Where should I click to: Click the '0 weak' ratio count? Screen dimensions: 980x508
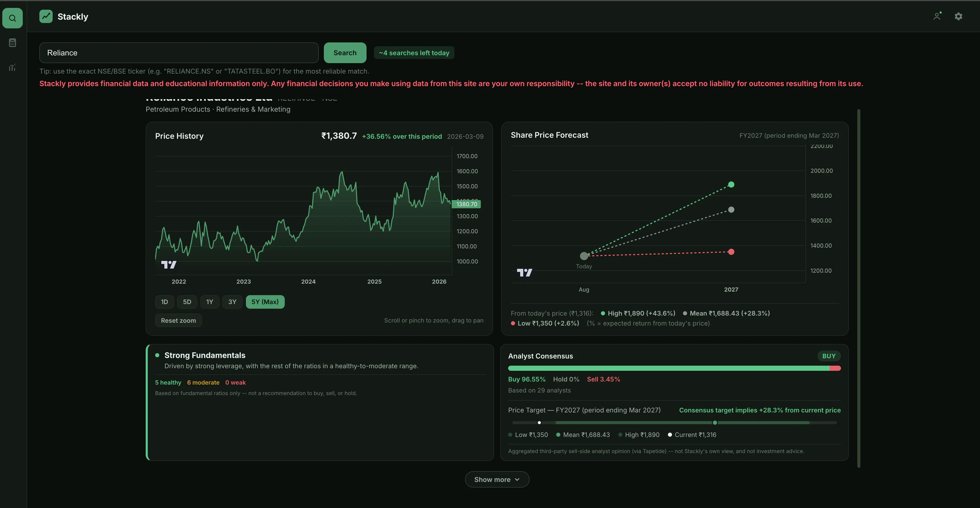[235, 383]
